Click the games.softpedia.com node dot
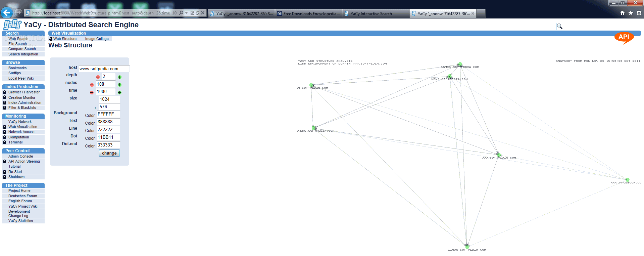Image resolution: width=644 pixels, height=256 pixels. (459, 65)
